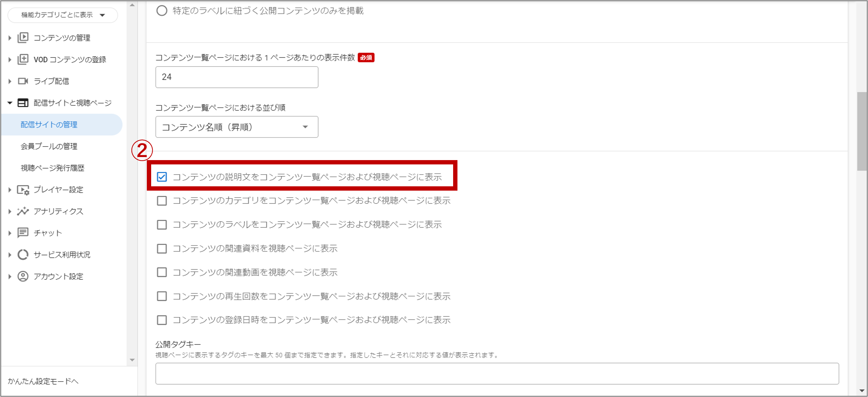Click the 配信サイトと視聴ページ menu label

pyautogui.click(x=72, y=103)
